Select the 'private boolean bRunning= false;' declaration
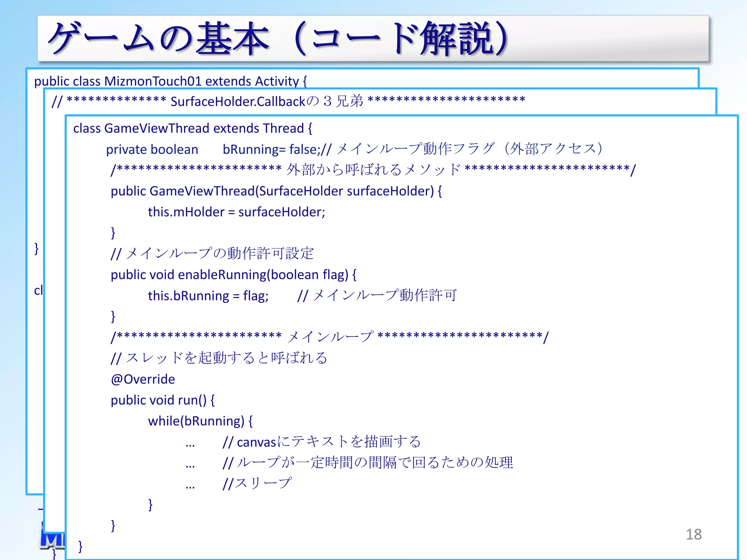The height and width of the screenshot is (560, 747). (213, 149)
